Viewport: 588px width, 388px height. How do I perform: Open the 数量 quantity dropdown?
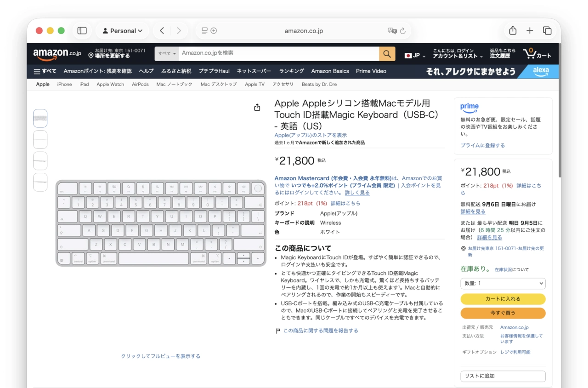(x=503, y=284)
